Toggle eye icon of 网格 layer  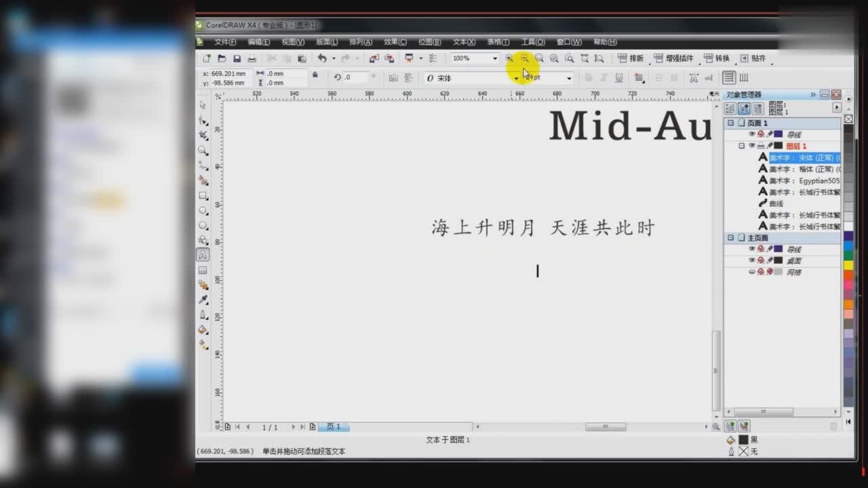(751, 272)
